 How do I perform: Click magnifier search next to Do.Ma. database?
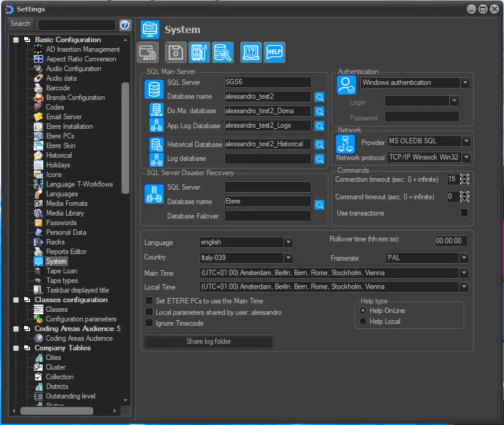(319, 111)
